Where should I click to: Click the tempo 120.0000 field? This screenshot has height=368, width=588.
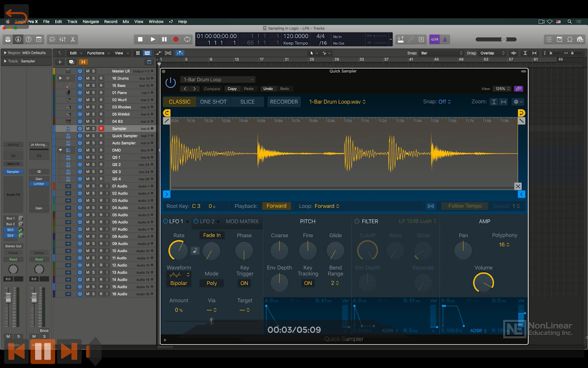tap(295, 36)
